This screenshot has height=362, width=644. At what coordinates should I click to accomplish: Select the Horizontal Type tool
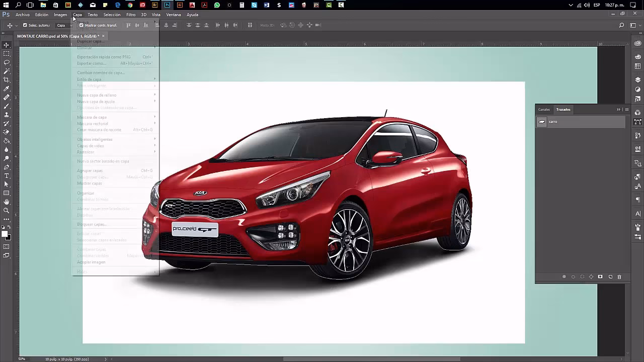coord(6,175)
